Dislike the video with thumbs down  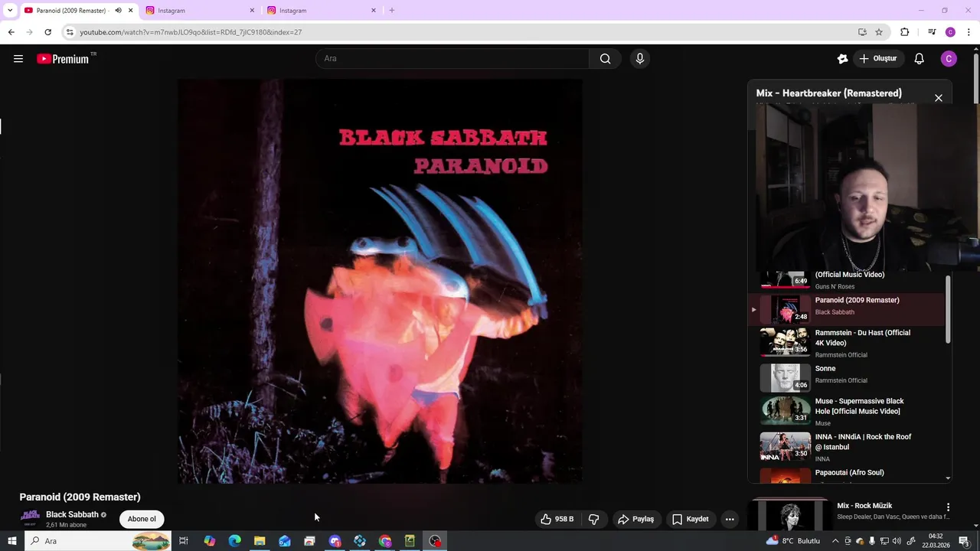(593, 519)
